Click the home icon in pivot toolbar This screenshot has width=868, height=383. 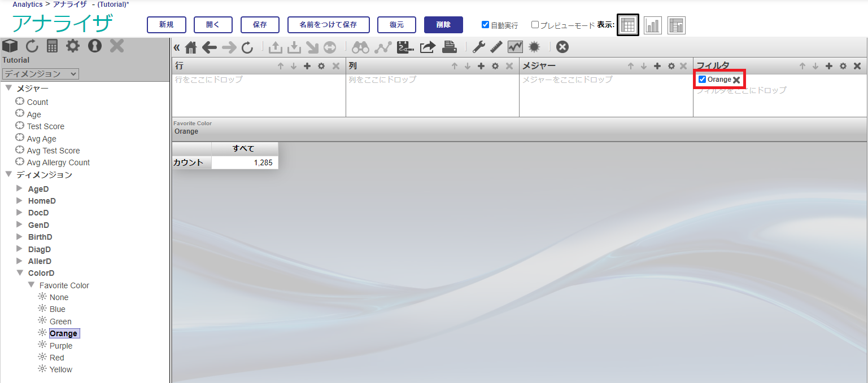tap(191, 47)
